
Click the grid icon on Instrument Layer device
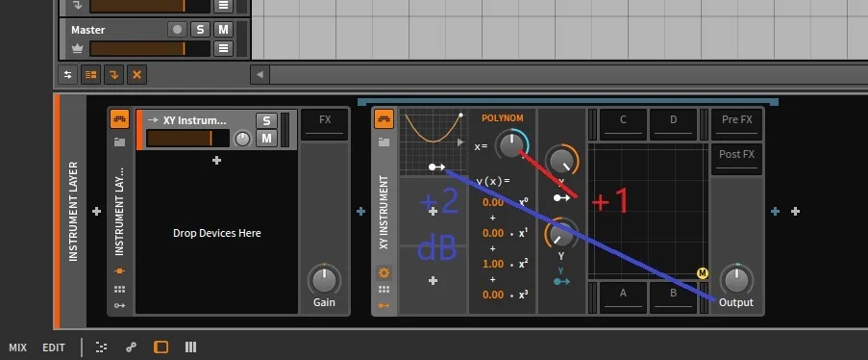[119, 289]
